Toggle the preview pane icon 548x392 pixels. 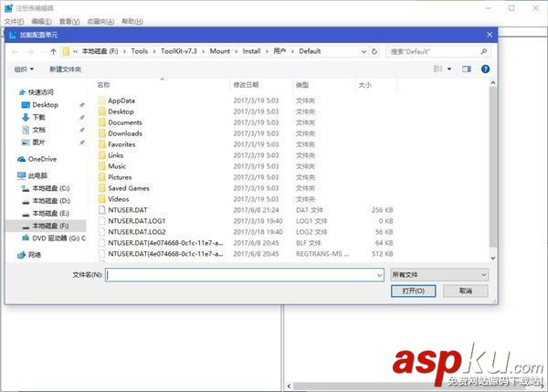click(x=467, y=69)
